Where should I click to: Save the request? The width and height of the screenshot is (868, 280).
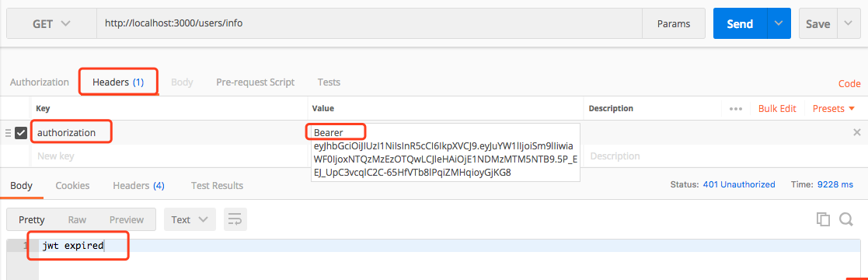point(817,24)
